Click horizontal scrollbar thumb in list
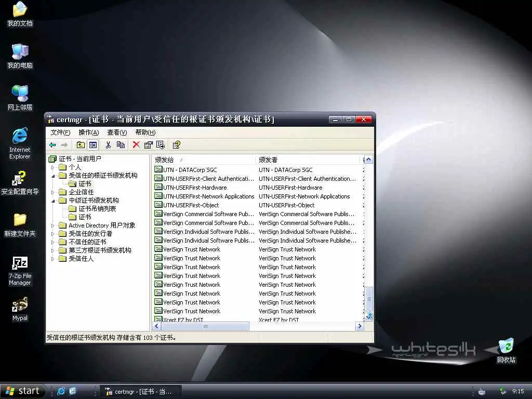The width and height of the screenshot is (532, 399). point(205,326)
